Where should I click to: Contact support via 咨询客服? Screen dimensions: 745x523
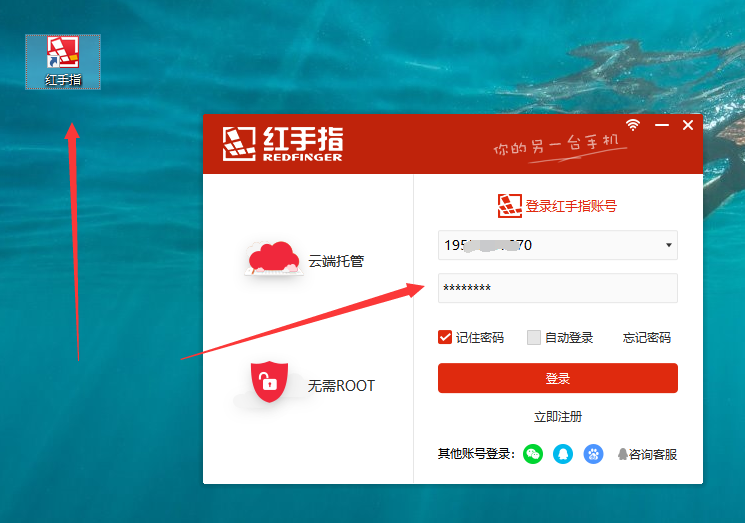click(647, 454)
